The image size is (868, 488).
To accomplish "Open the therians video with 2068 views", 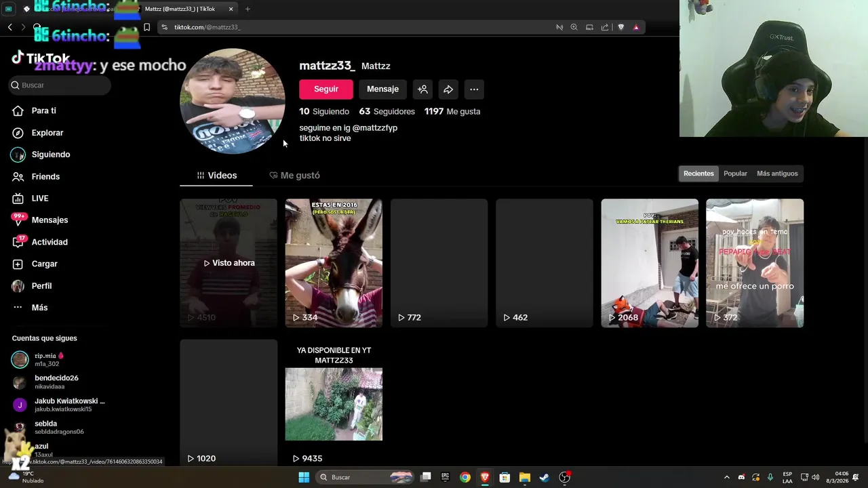I will coord(650,263).
